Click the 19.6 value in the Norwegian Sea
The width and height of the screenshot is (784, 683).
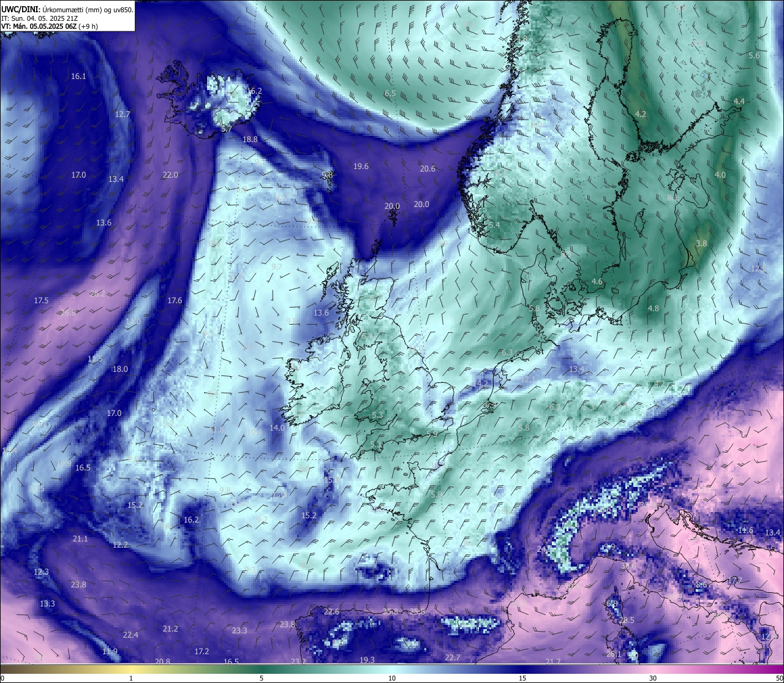[x=361, y=167]
